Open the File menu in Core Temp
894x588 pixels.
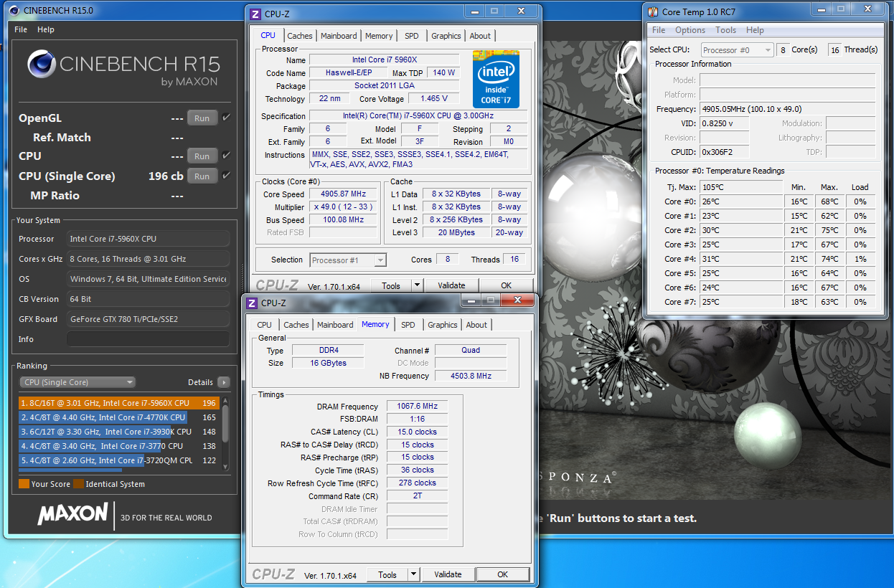tap(659, 30)
